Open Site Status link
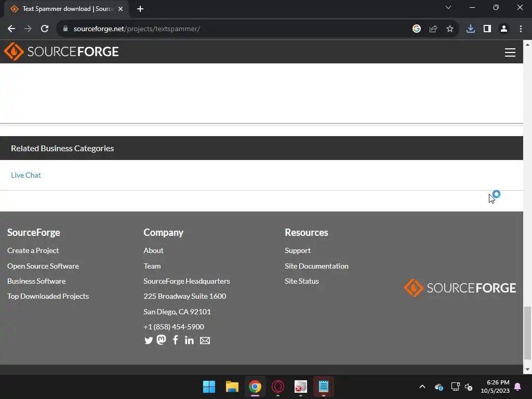Viewport: 532px width, 399px height. click(302, 281)
